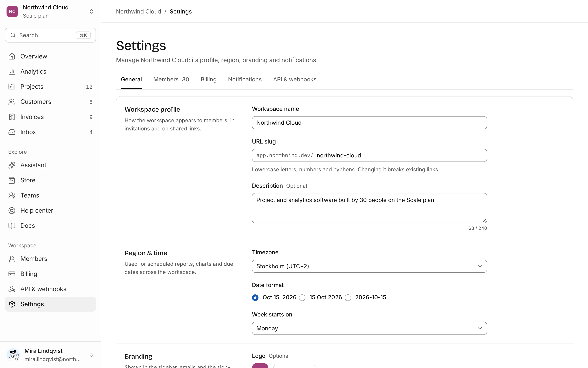Click the Scale plan label
The image size is (588, 368).
coord(36,16)
